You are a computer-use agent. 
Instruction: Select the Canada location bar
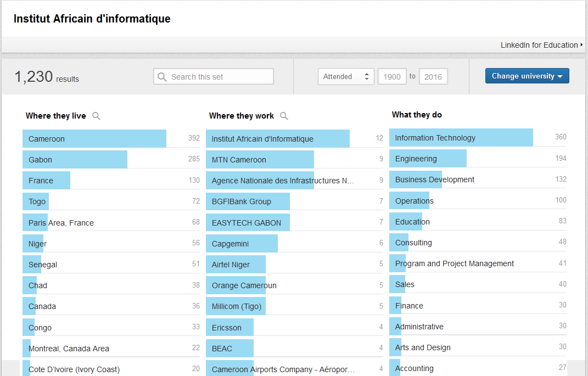pyautogui.click(x=111, y=307)
